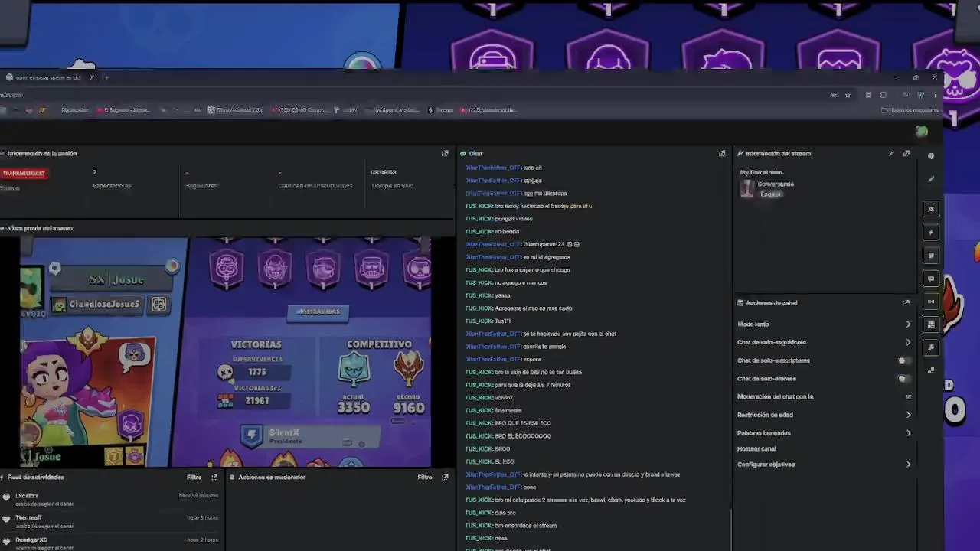Click chat message 'Agregame el mio es mas corto'

click(x=533, y=308)
